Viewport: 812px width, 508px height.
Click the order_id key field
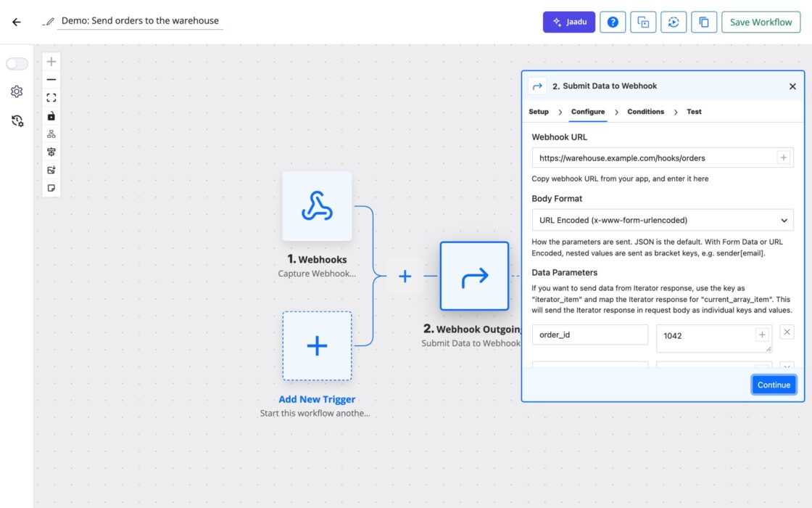coord(590,335)
